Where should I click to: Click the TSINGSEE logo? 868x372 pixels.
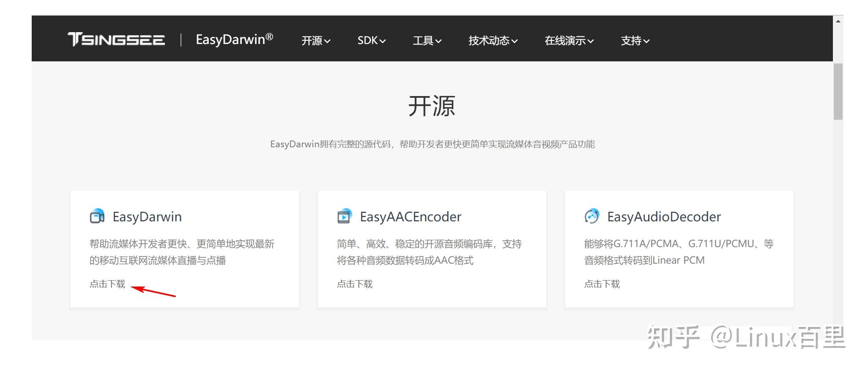(116, 39)
